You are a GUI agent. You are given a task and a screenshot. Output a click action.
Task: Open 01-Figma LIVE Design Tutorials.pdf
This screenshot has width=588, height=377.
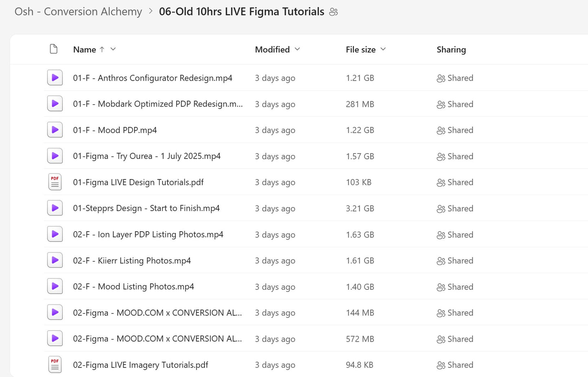(x=138, y=182)
